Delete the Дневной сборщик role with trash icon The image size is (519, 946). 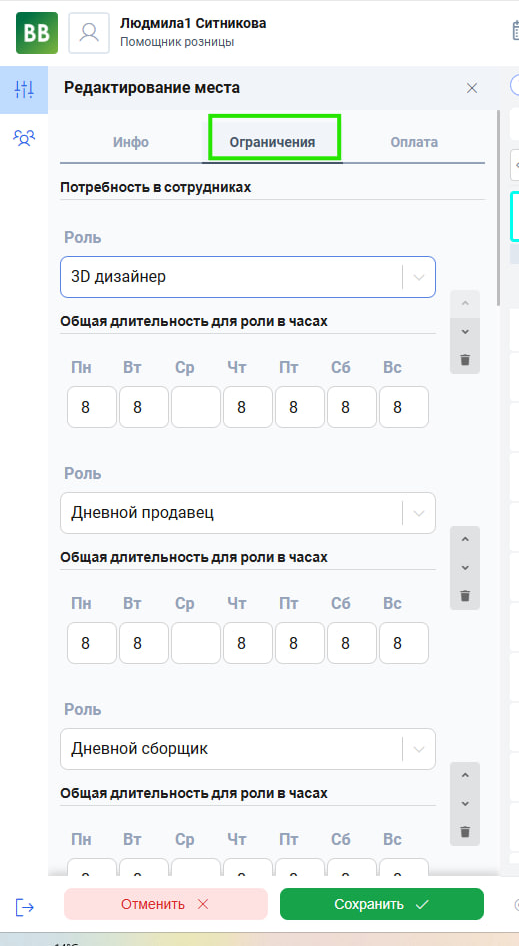coord(465,832)
